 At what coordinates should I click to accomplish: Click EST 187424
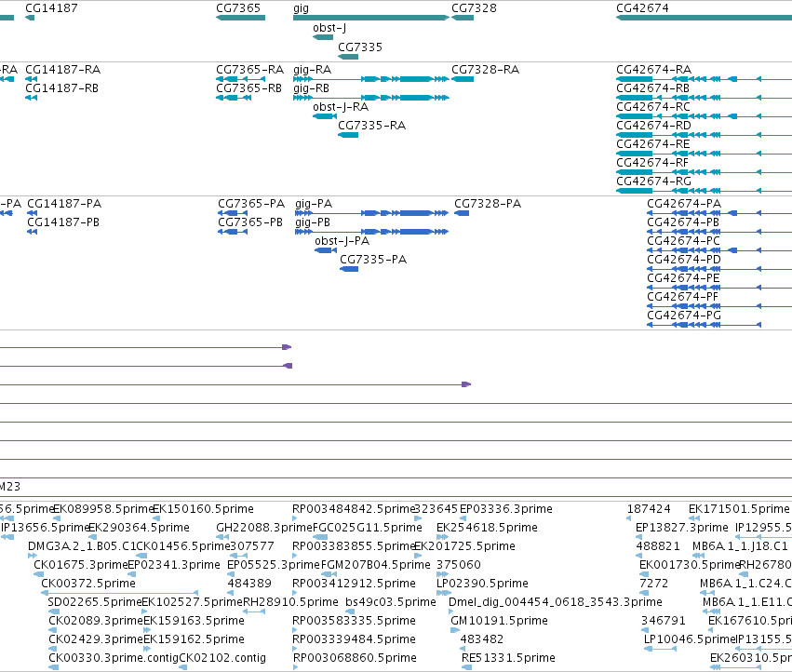(x=649, y=509)
